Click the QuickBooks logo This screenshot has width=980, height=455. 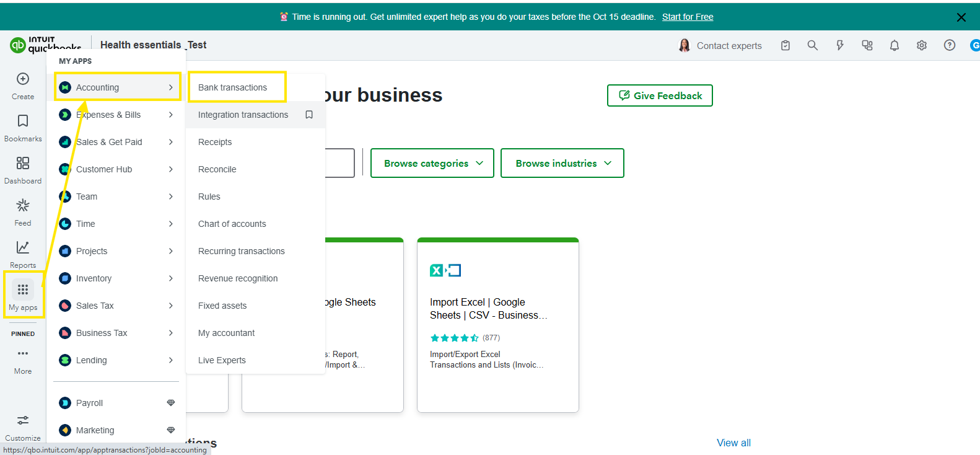pyautogui.click(x=45, y=45)
